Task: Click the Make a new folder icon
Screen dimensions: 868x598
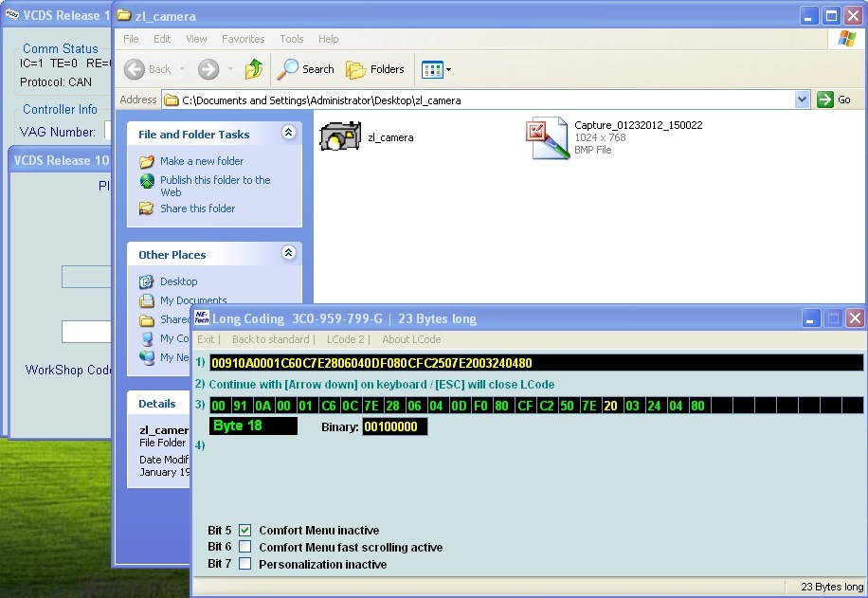Action: 147,161
